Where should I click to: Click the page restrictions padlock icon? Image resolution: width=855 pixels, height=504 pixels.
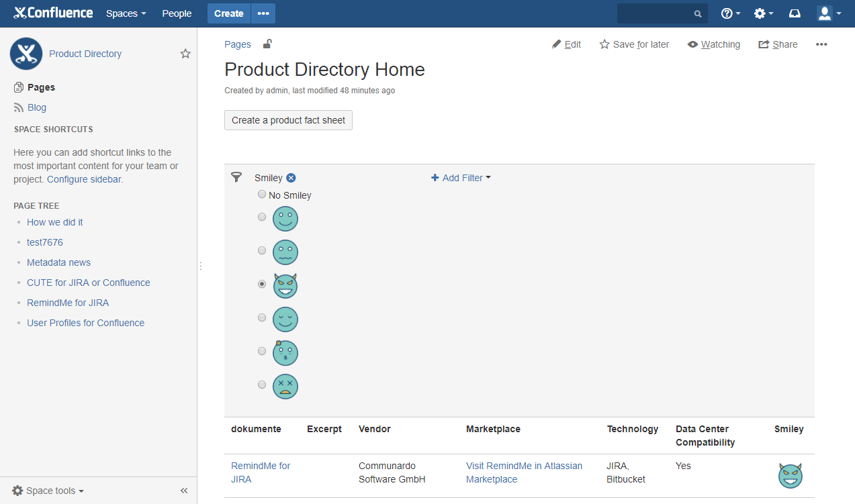click(267, 44)
